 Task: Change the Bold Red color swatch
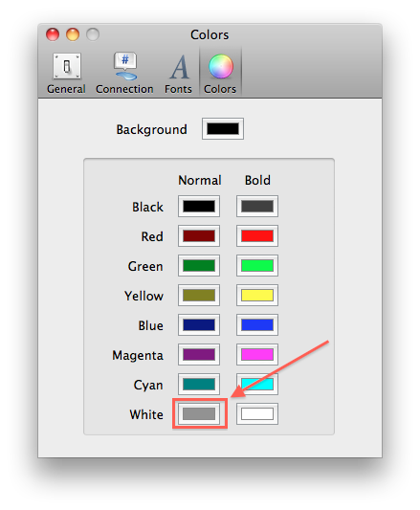tap(257, 235)
